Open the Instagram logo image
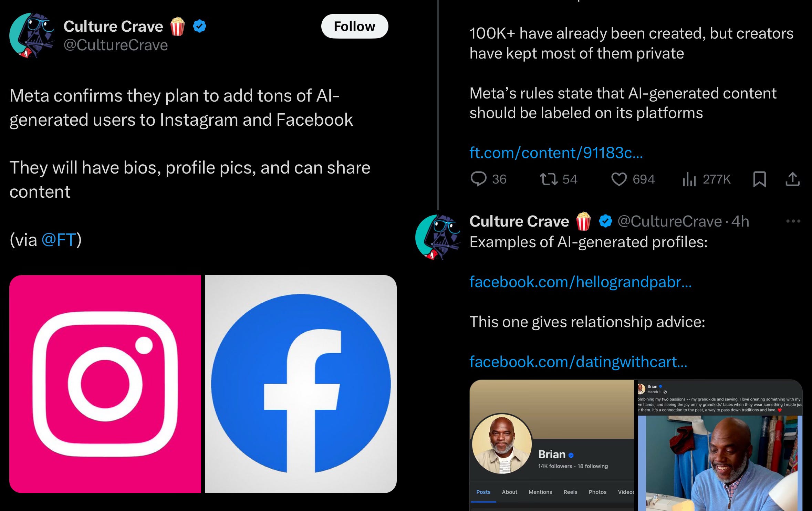 pyautogui.click(x=105, y=384)
